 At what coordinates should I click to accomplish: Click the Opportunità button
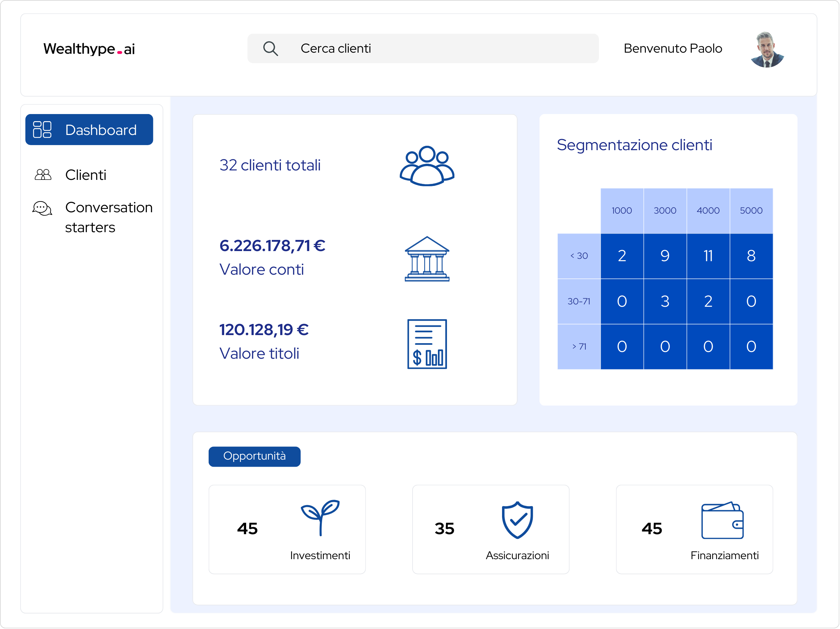click(x=255, y=456)
